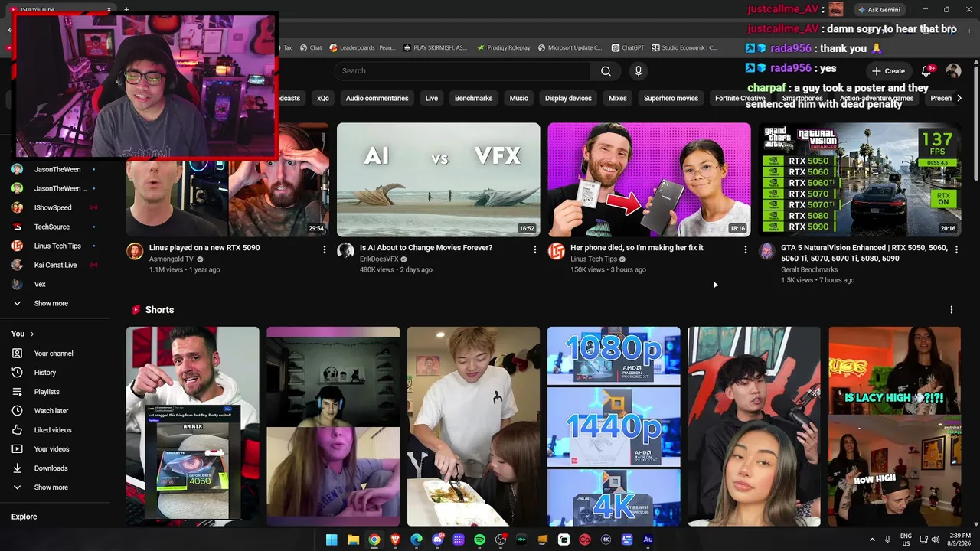Open the IShowSpeed subscription

[54, 207]
